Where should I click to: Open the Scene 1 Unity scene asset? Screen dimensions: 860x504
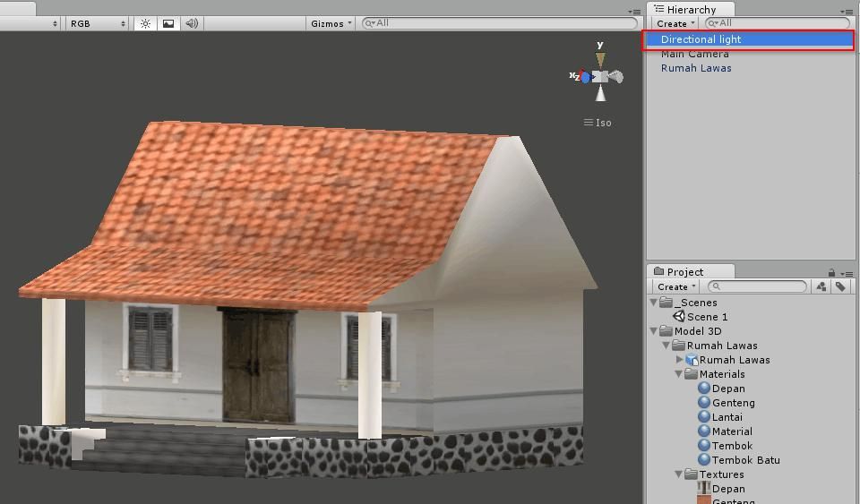[x=706, y=317]
